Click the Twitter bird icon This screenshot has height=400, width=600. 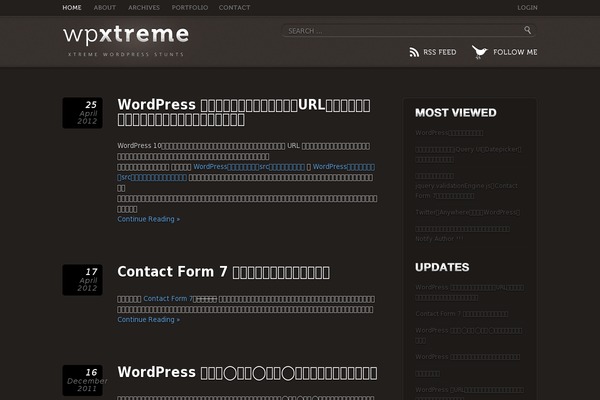479,52
